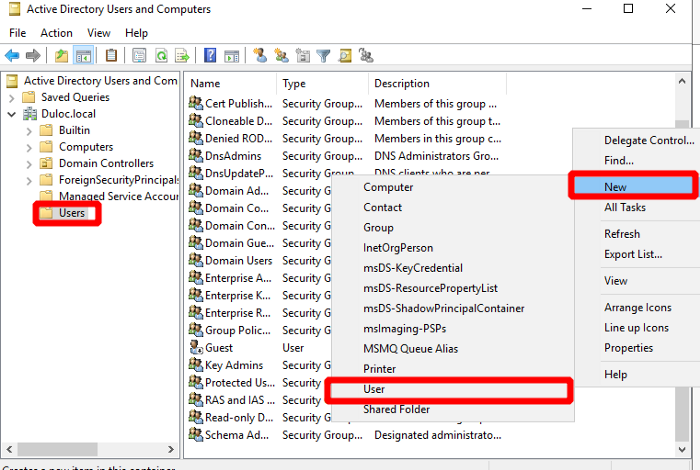The image size is (700, 470).
Task: Select Help in context menu
Action: 616,374
